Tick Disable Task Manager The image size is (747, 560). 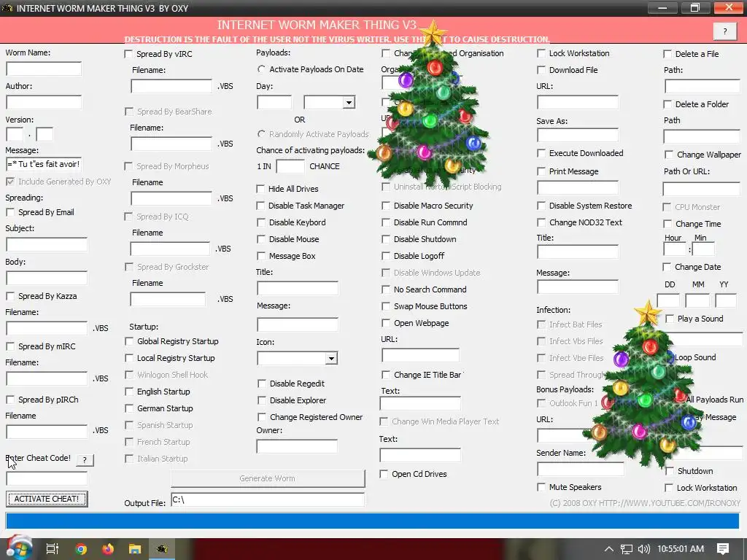click(260, 206)
